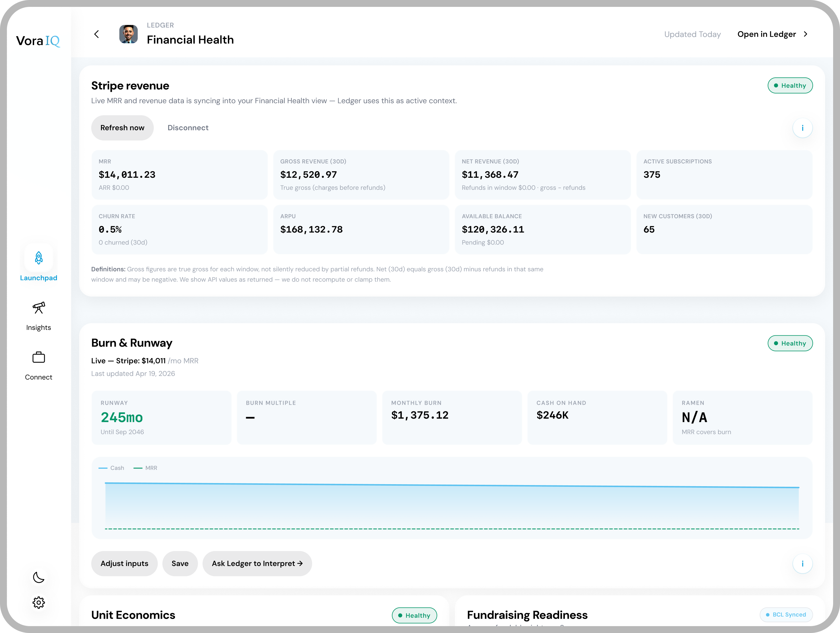Open Insights telescope icon

coord(39,308)
